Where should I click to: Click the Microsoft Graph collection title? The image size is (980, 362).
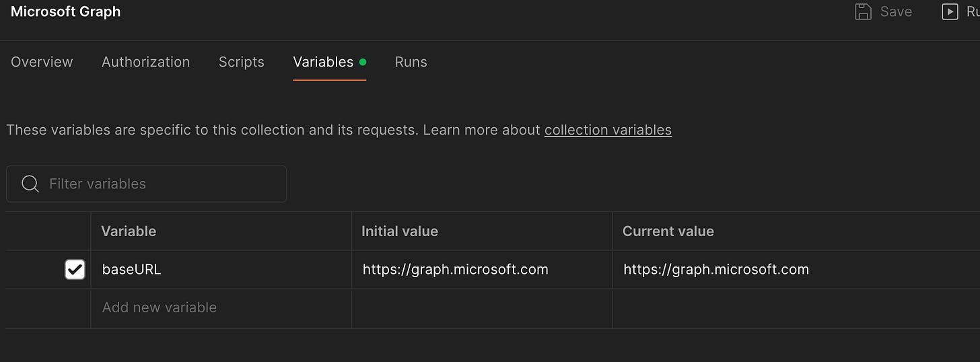(66, 11)
